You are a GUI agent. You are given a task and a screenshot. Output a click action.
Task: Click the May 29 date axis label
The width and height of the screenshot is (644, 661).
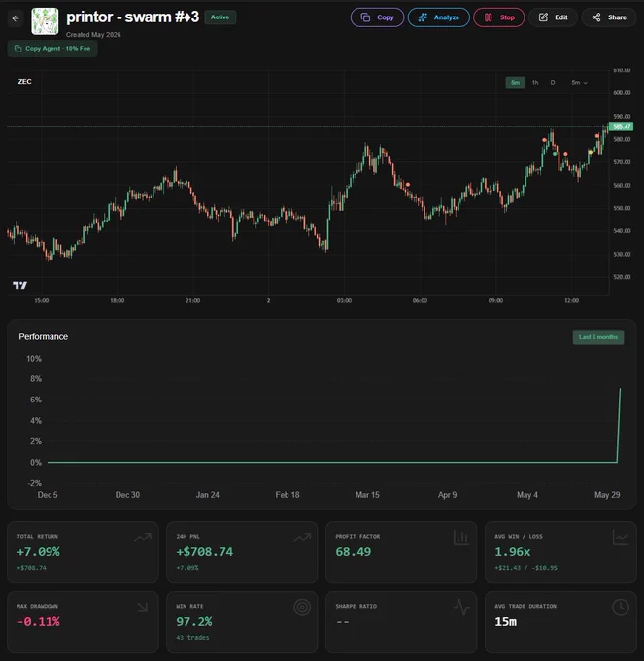[x=607, y=495]
